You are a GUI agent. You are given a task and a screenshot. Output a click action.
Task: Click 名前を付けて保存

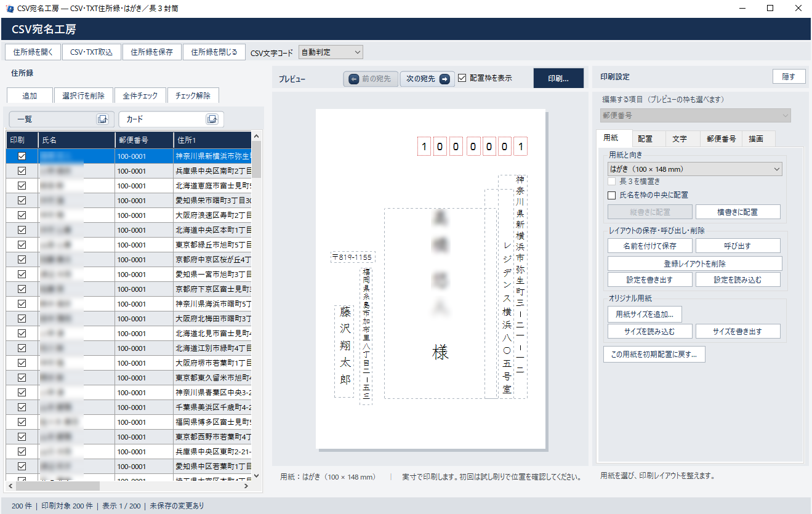click(650, 246)
